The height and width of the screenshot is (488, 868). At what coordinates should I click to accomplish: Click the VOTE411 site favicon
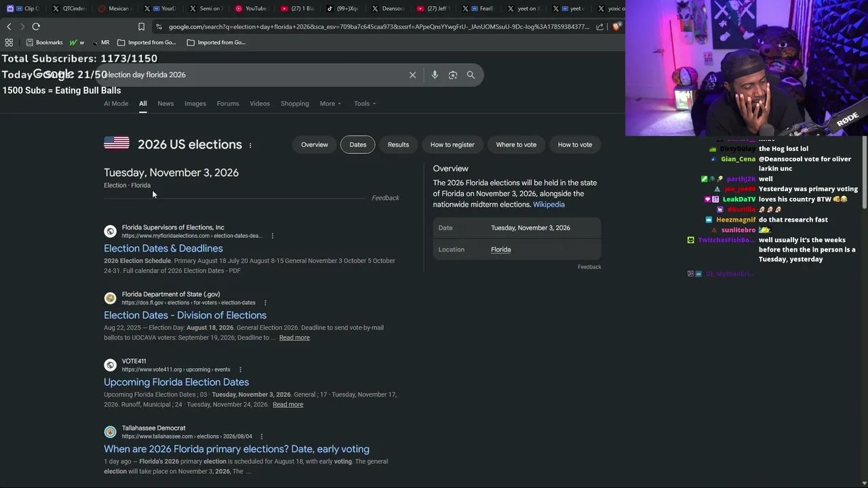110,365
